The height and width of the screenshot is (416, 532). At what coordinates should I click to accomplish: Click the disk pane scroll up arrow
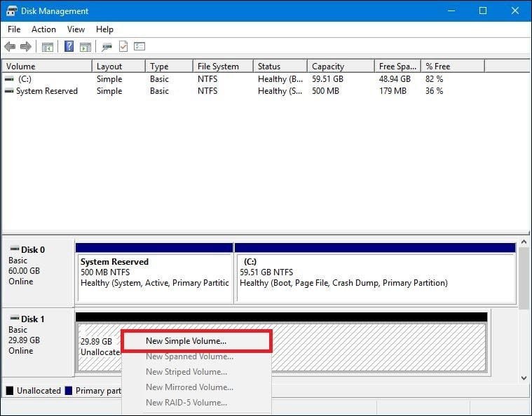(524, 242)
